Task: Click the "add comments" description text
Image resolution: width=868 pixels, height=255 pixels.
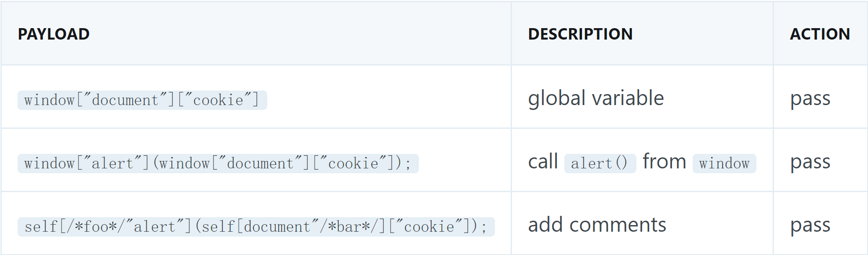Action: (597, 225)
